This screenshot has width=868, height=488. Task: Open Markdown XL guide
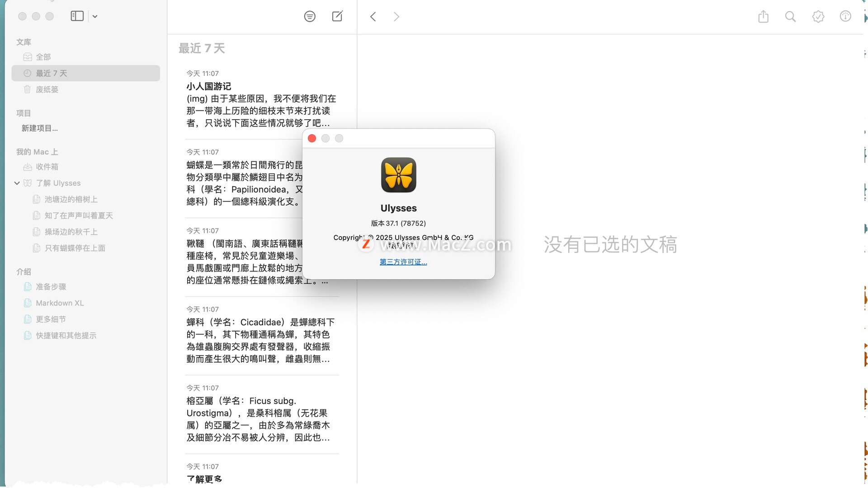point(60,303)
